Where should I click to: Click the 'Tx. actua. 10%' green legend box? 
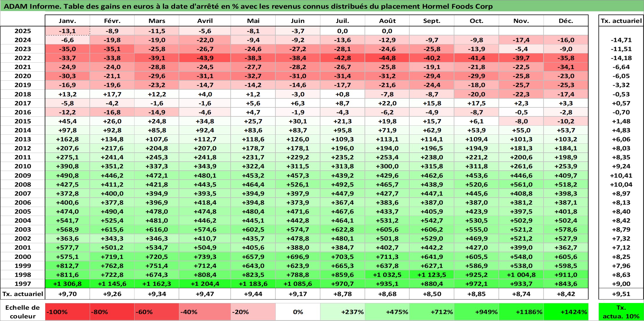[x=621, y=312]
